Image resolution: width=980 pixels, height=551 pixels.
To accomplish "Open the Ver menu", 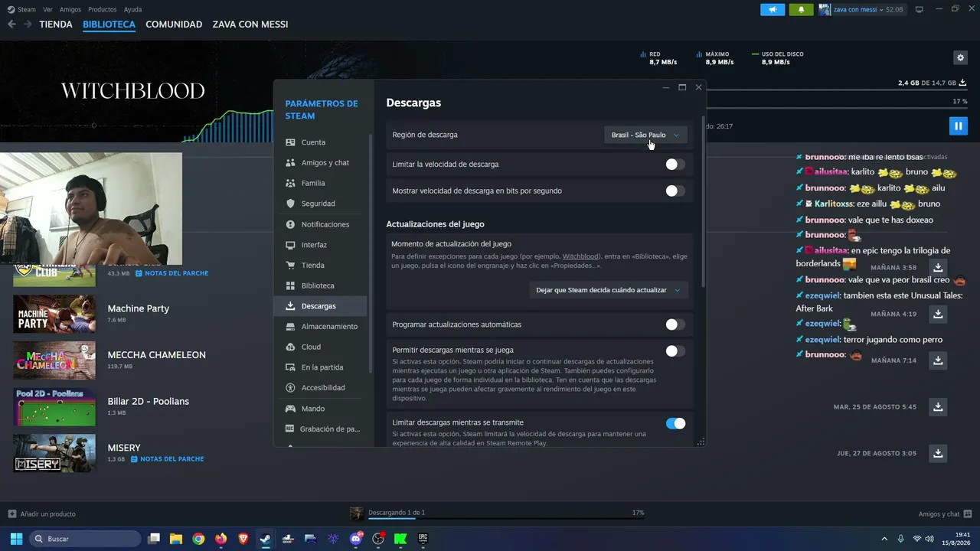I will [x=48, y=9].
